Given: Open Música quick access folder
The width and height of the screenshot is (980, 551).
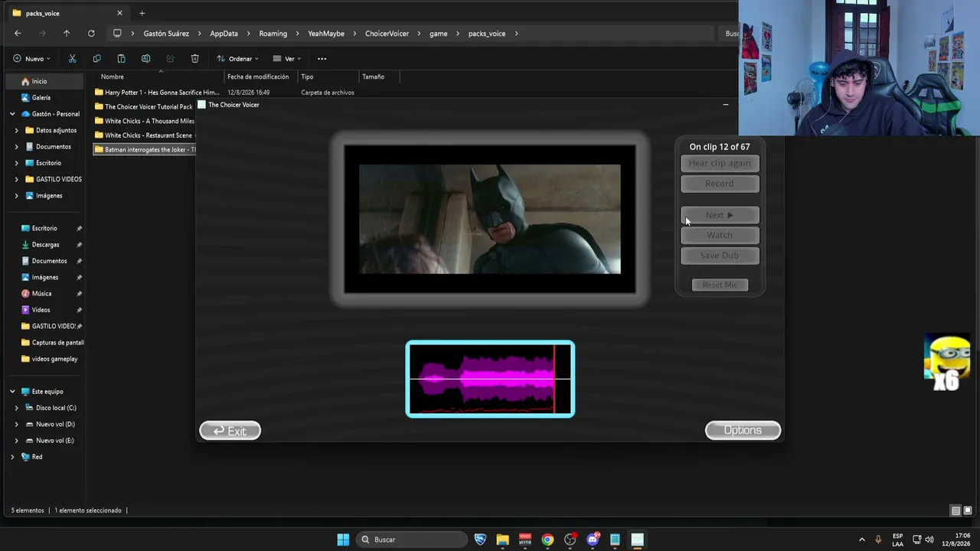Looking at the screenshot, I should (x=41, y=294).
